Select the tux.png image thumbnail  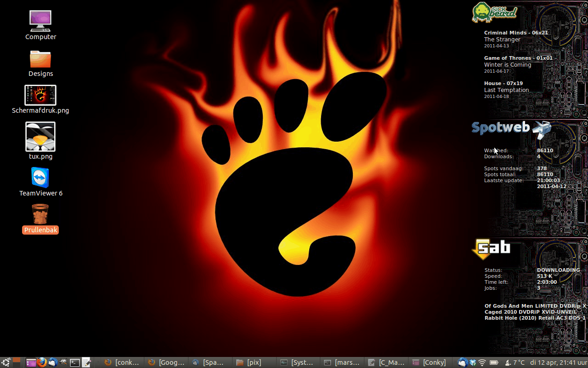pos(40,137)
